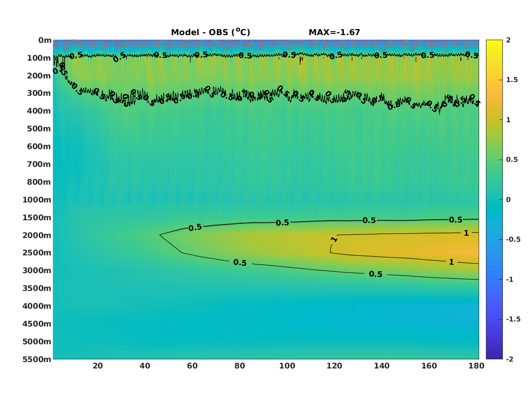Click the "800m" depth tick label

click(x=39, y=182)
